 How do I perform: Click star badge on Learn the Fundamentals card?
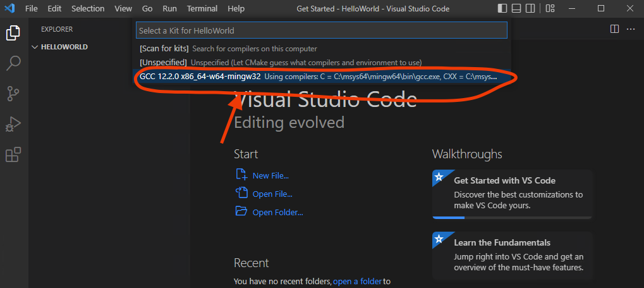(x=439, y=239)
